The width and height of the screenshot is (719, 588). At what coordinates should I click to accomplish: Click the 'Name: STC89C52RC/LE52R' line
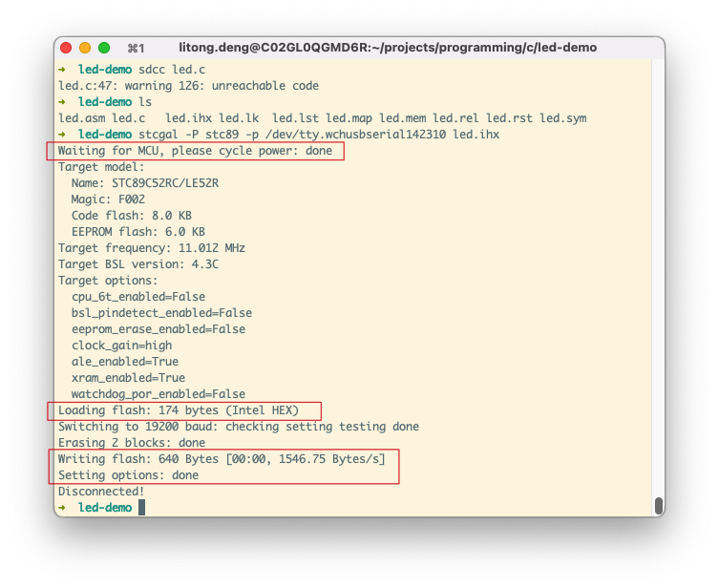click(144, 183)
